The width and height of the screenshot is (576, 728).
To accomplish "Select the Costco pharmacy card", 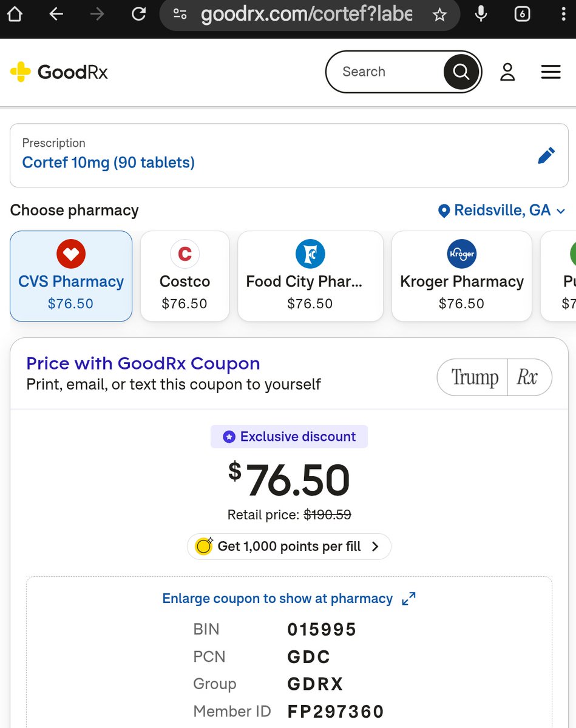I will click(185, 276).
